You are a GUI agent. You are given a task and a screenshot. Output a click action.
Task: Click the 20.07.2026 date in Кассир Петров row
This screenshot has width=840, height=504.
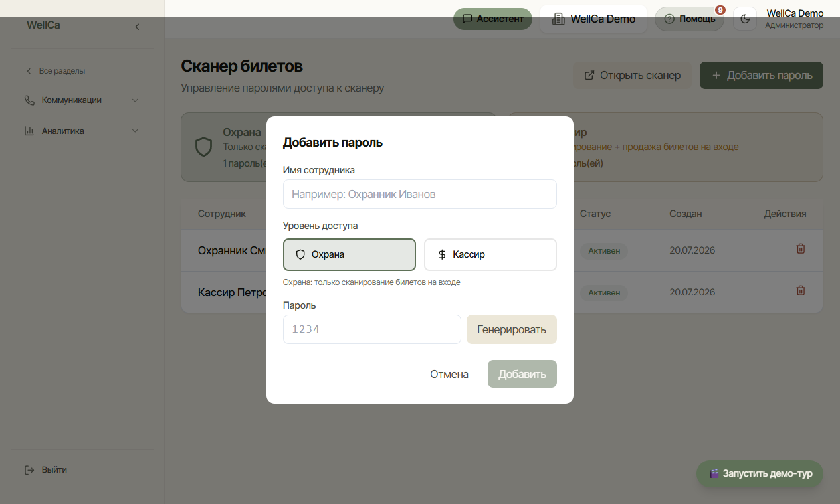tap(692, 293)
